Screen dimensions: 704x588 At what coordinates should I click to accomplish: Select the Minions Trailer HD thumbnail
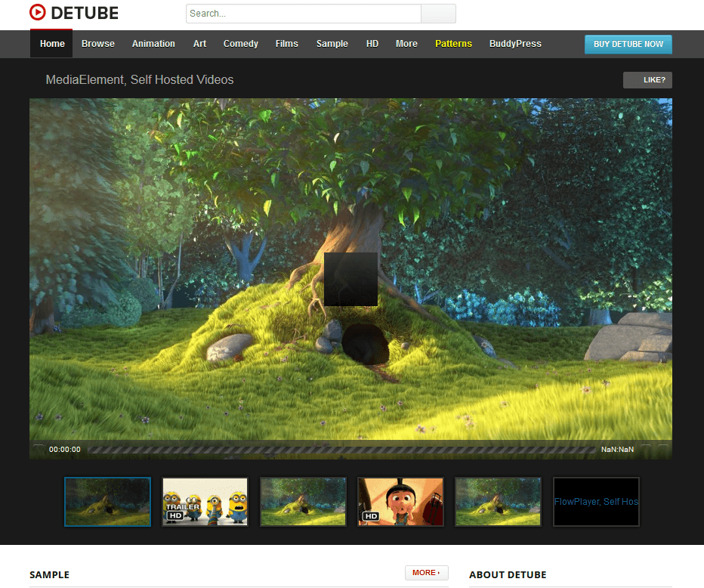pos(205,502)
